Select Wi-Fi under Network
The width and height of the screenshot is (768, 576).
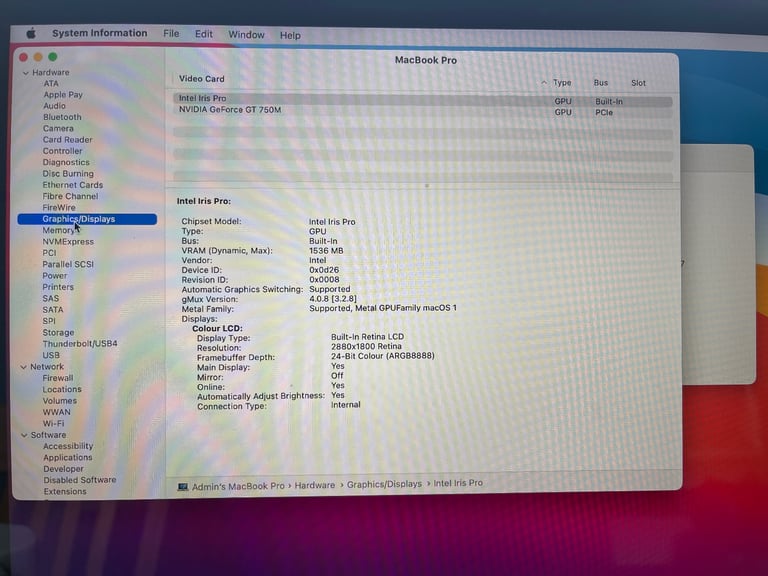coord(53,424)
